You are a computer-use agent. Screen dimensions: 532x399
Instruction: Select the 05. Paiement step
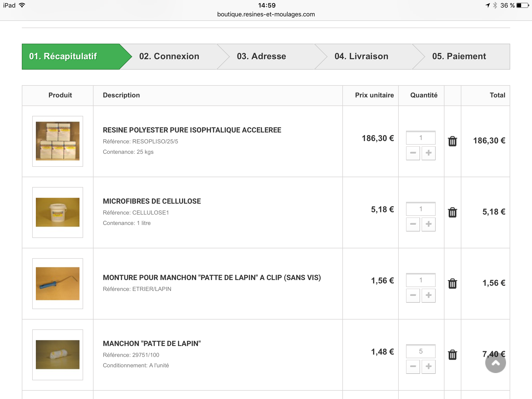tap(459, 56)
